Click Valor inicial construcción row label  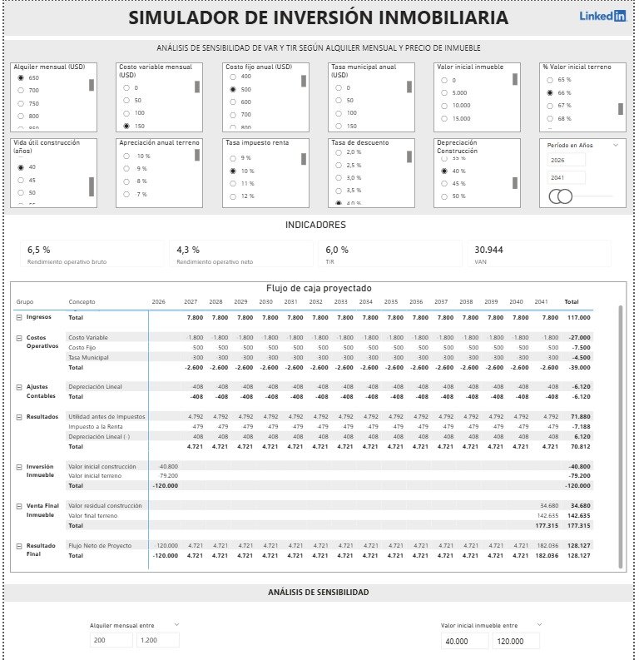pyautogui.click(x=102, y=467)
